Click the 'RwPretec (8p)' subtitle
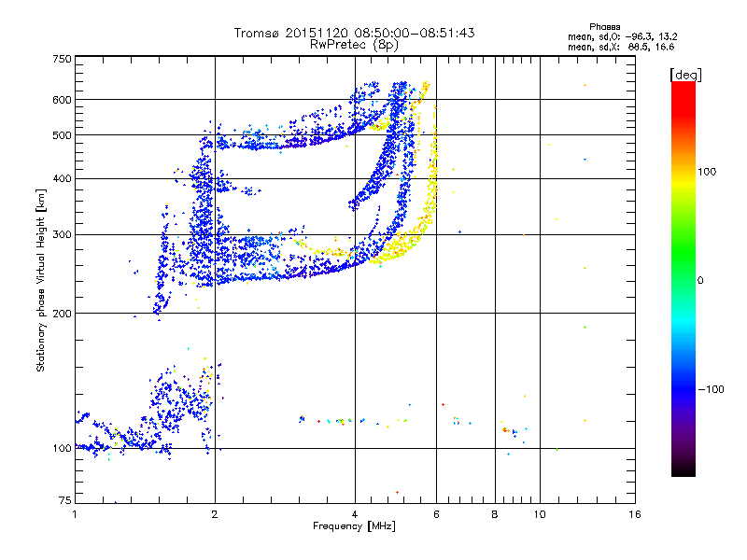 (354, 45)
